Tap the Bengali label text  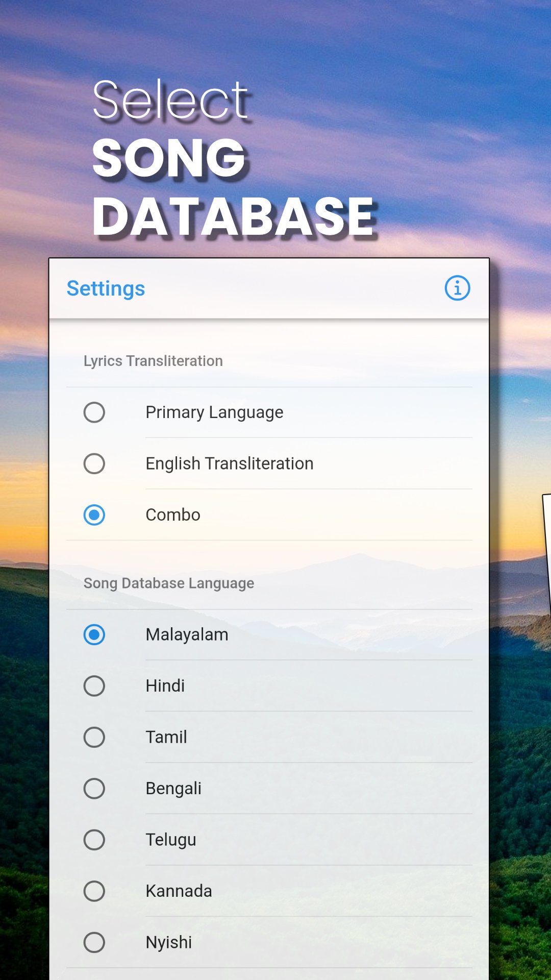click(x=173, y=789)
